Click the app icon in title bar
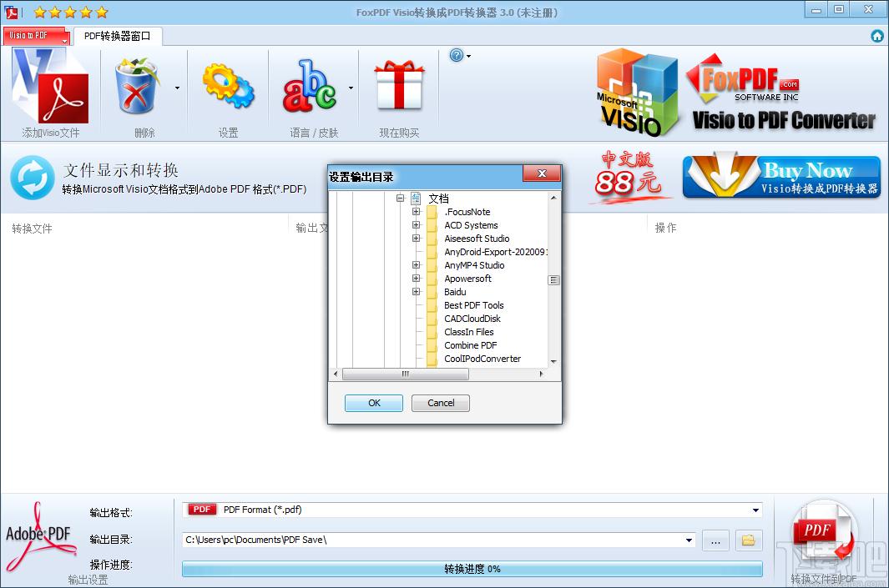The height and width of the screenshot is (588, 889). pos(11,12)
